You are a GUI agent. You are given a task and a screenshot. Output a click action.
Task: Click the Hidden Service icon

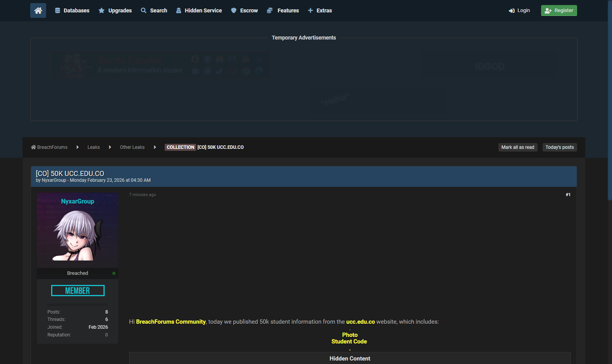tap(179, 10)
